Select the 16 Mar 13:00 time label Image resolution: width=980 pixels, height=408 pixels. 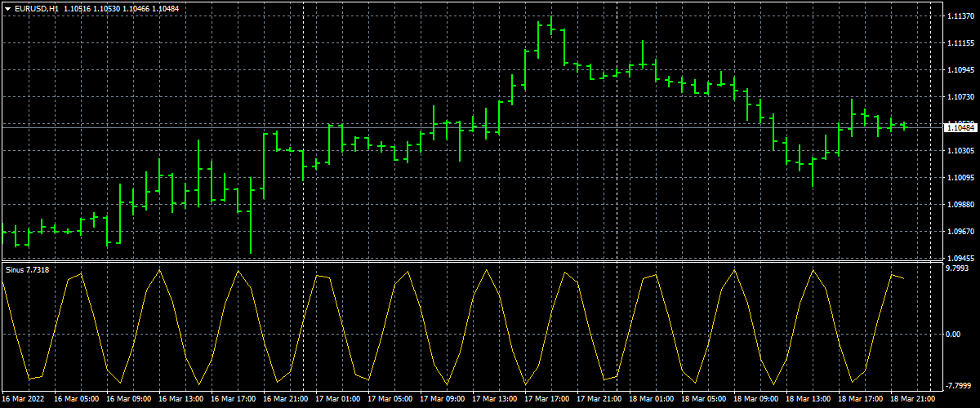click(179, 400)
